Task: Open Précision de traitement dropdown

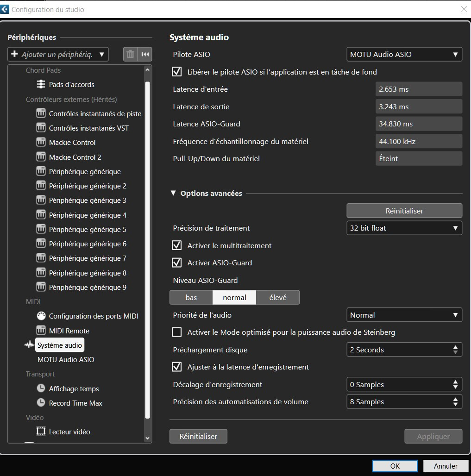Action: point(404,228)
